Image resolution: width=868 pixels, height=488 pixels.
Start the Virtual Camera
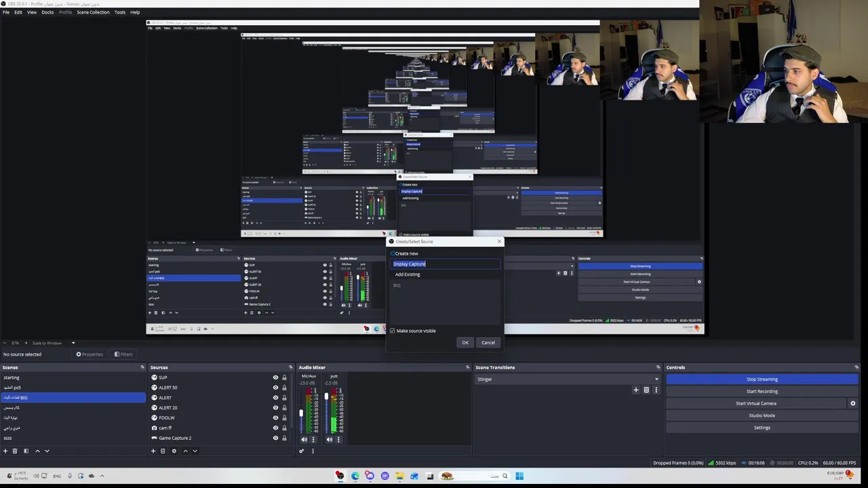[x=756, y=403]
